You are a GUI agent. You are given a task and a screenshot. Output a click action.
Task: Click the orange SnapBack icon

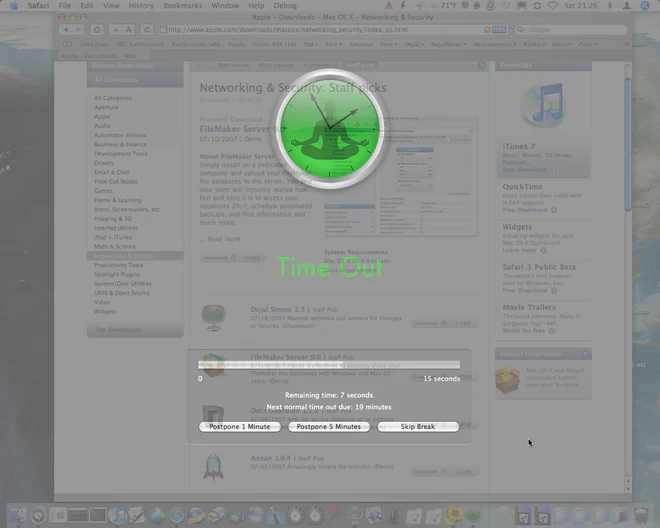coord(487,29)
